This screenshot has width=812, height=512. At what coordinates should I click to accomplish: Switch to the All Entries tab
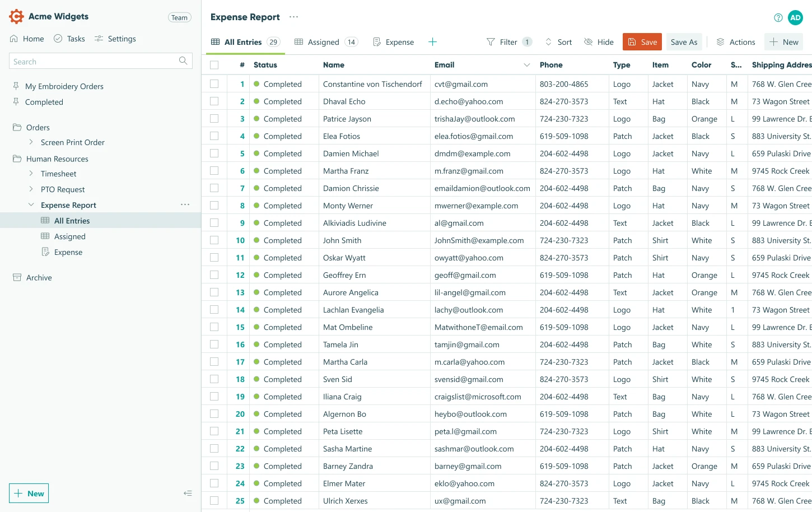coord(245,42)
